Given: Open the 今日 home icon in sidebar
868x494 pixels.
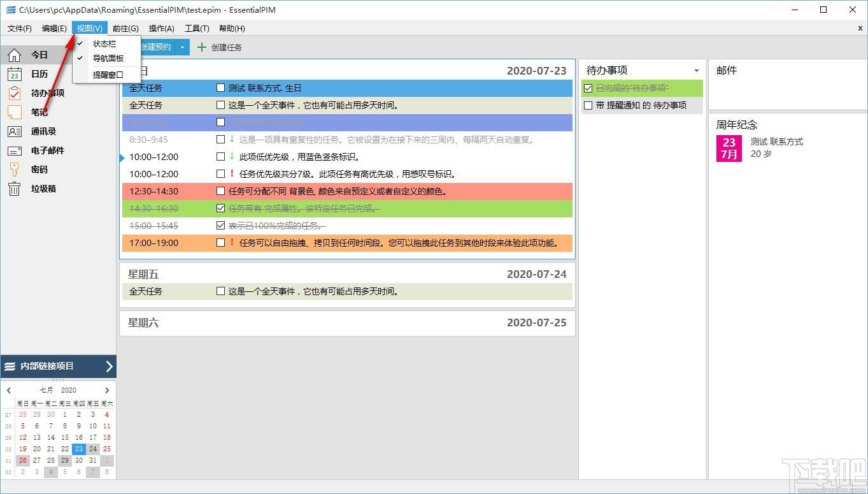Looking at the screenshot, I should click(14, 55).
